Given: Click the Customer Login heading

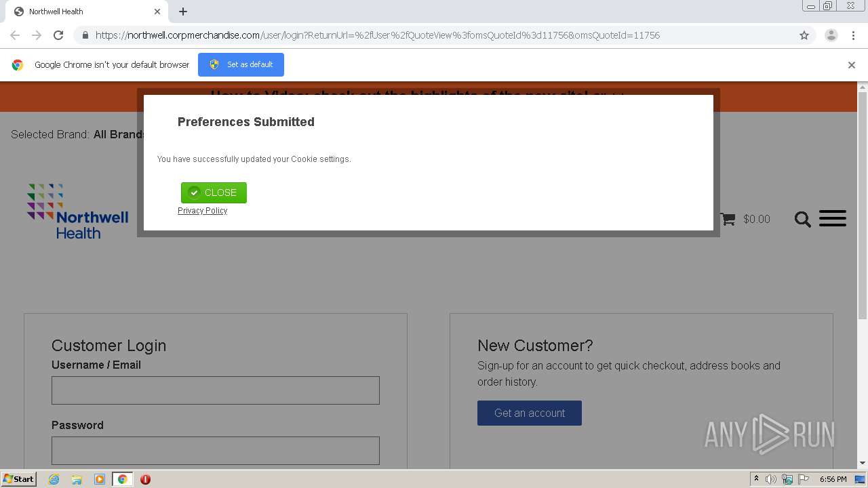Looking at the screenshot, I should [x=108, y=346].
